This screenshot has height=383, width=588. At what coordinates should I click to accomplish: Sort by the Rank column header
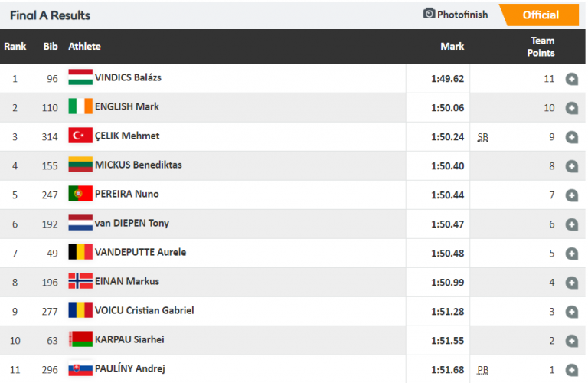15,47
